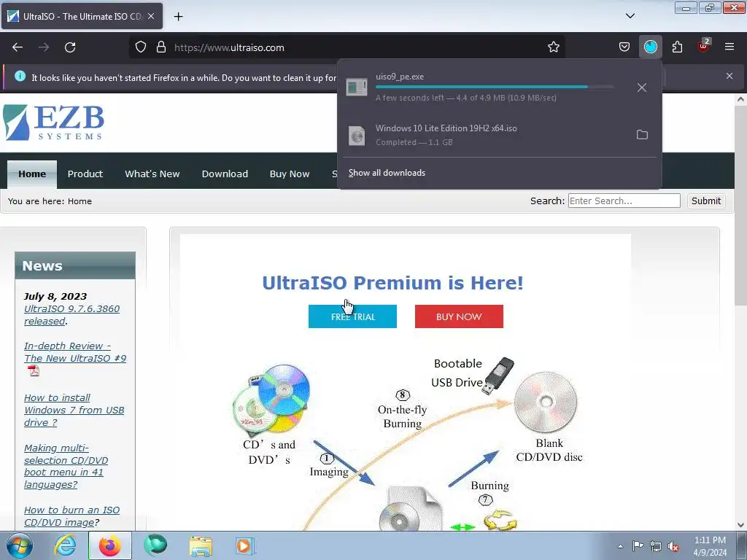Image resolution: width=747 pixels, height=560 pixels.
Task: Click Show all downloads
Action: 387,173
